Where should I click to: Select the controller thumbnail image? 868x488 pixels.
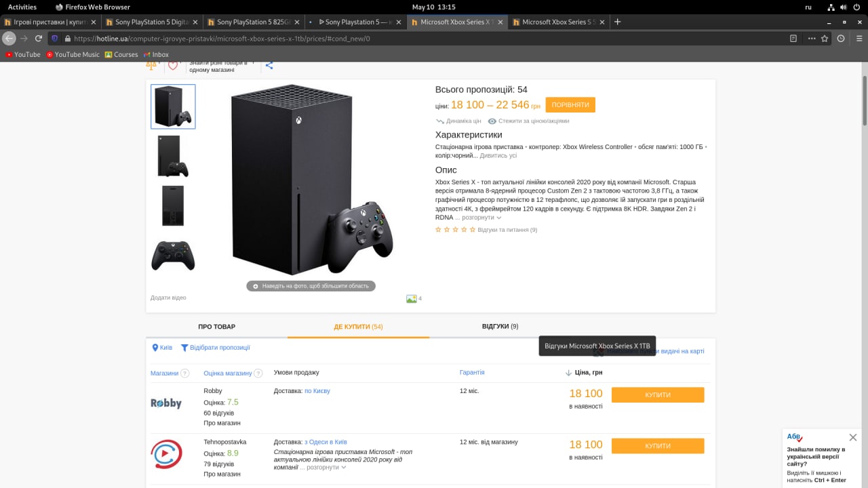coord(173,256)
